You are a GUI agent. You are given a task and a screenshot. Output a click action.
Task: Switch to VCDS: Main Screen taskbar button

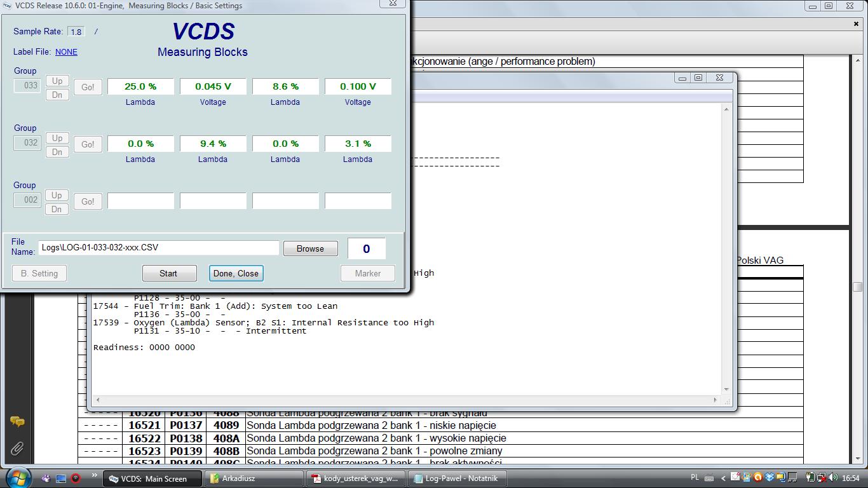pyautogui.click(x=153, y=478)
